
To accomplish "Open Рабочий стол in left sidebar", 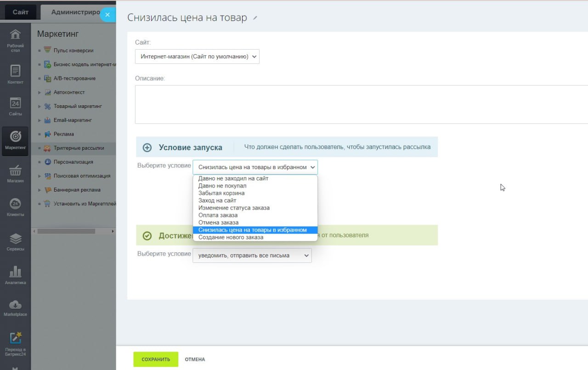I will (15, 40).
